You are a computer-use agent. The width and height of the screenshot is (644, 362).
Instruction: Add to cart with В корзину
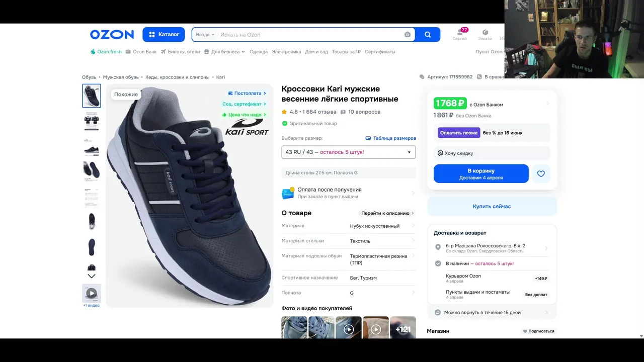[x=481, y=174]
